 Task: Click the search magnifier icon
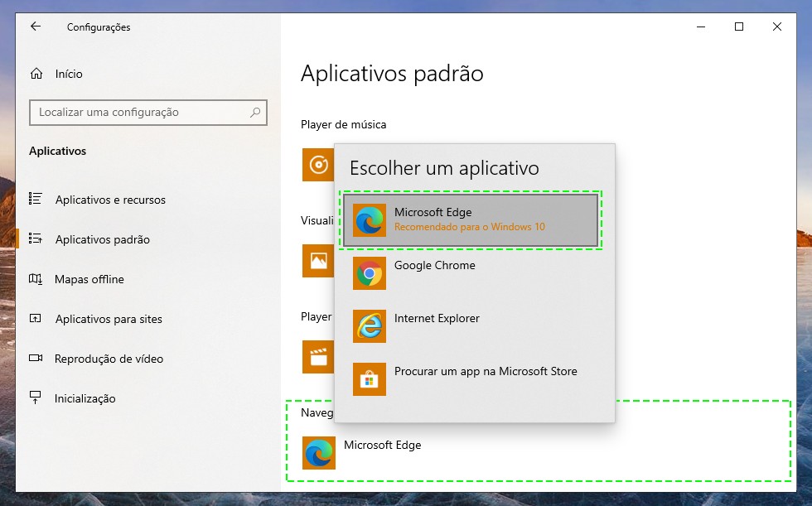click(255, 113)
